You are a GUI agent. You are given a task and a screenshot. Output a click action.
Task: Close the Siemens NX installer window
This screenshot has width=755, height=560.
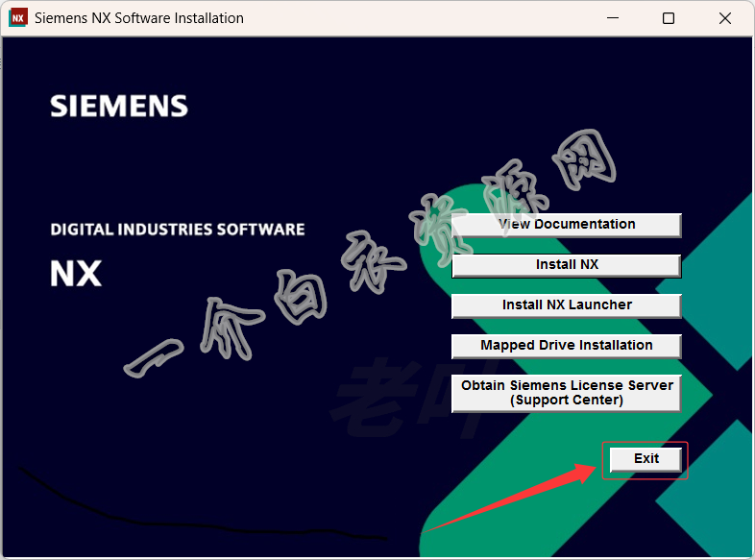(725, 18)
